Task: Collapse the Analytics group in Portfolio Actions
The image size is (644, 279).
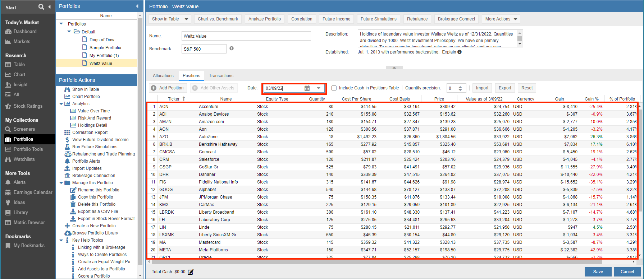Action: click(x=61, y=104)
